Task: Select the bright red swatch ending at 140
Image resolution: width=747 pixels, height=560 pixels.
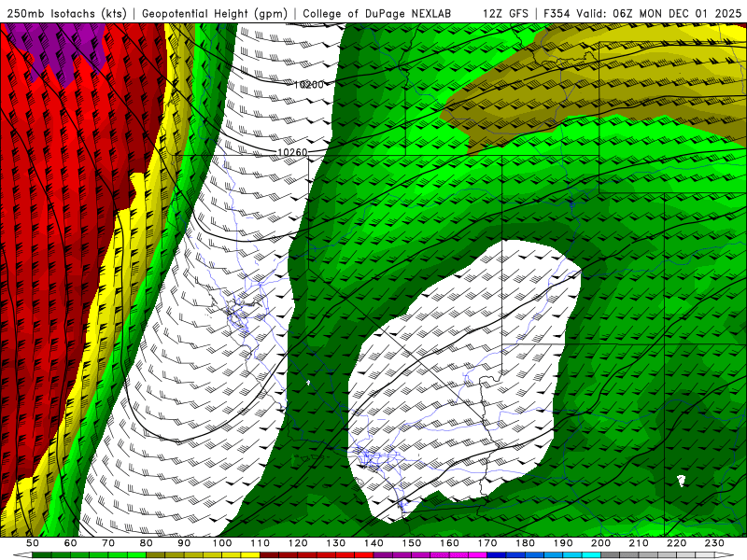Action: (x=364, y=555)
